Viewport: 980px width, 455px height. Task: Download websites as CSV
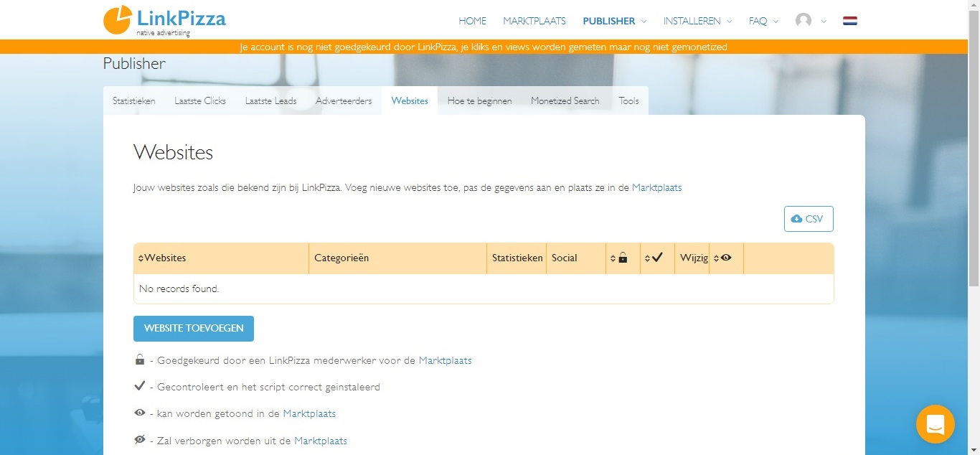(809, 219)
